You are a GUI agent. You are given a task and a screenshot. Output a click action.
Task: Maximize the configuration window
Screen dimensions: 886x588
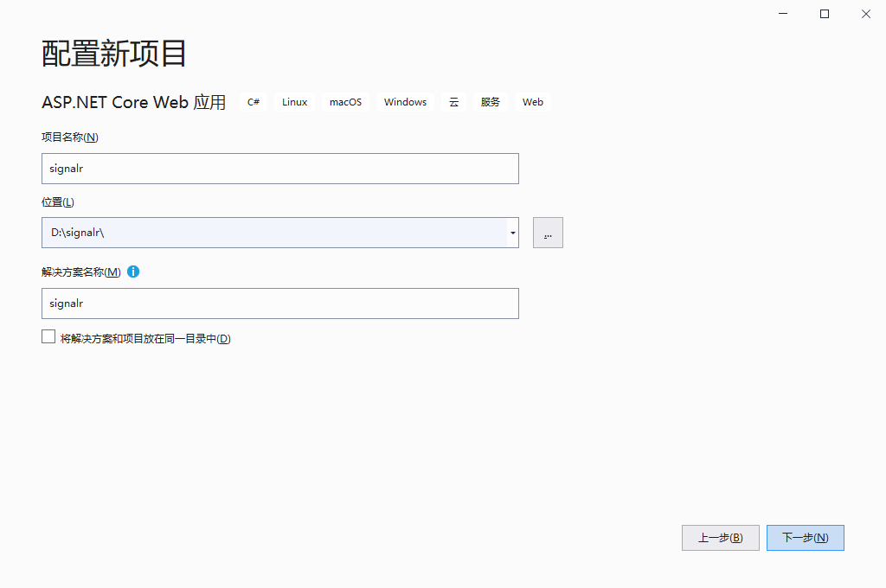[824, 13]
